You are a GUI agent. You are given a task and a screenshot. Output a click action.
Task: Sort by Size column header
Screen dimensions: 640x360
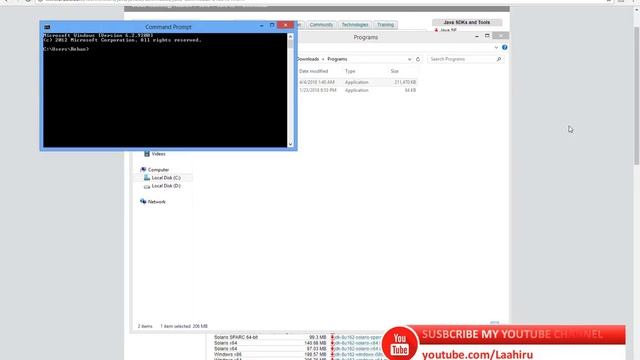[394, 71]
